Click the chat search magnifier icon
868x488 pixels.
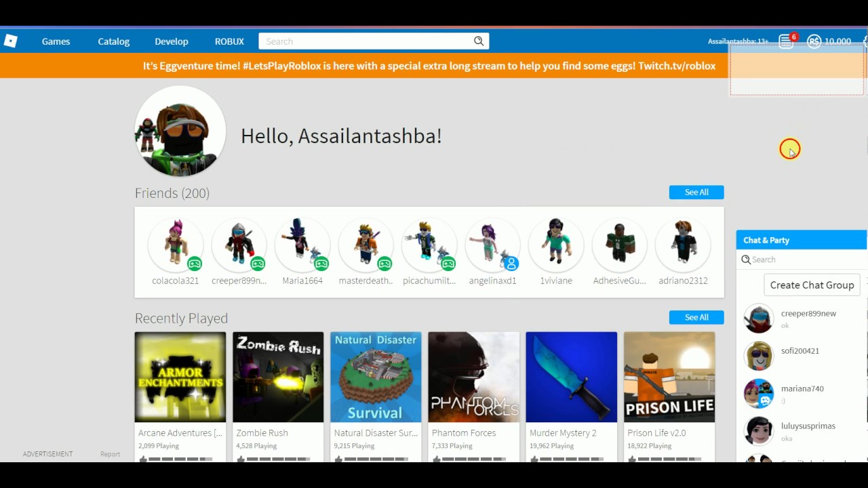tap(746, 260)
